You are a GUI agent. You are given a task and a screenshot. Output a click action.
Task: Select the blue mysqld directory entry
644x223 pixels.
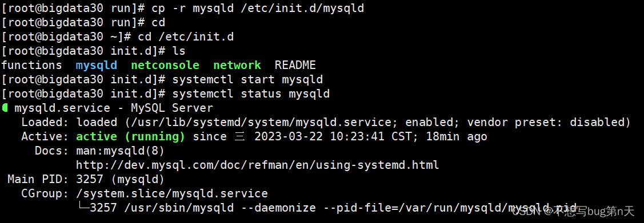pos(97,65)
